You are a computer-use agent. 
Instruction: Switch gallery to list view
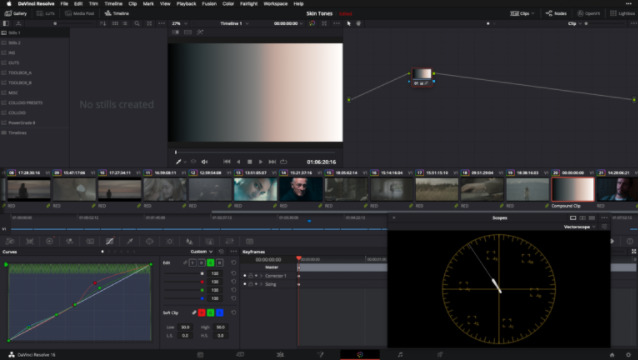(x=125, y=24)
